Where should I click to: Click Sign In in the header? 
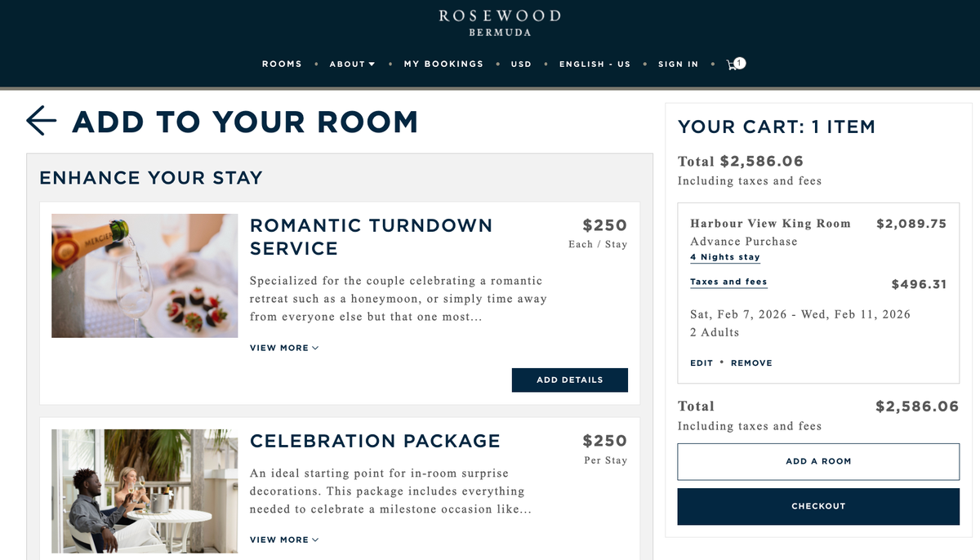(678, 64)
